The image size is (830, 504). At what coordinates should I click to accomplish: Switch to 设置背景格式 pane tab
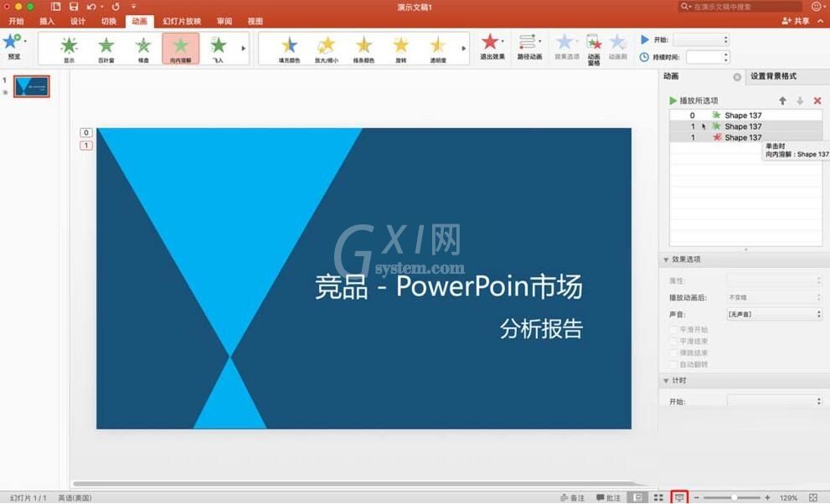click(x=773, y=76)
